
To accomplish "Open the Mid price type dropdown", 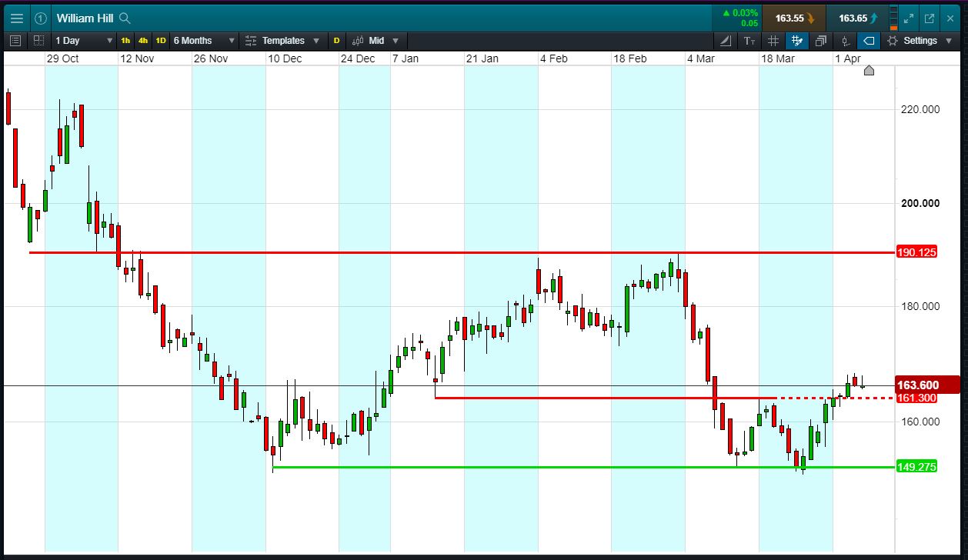I will pyautogui.click(x=384, y=41).
